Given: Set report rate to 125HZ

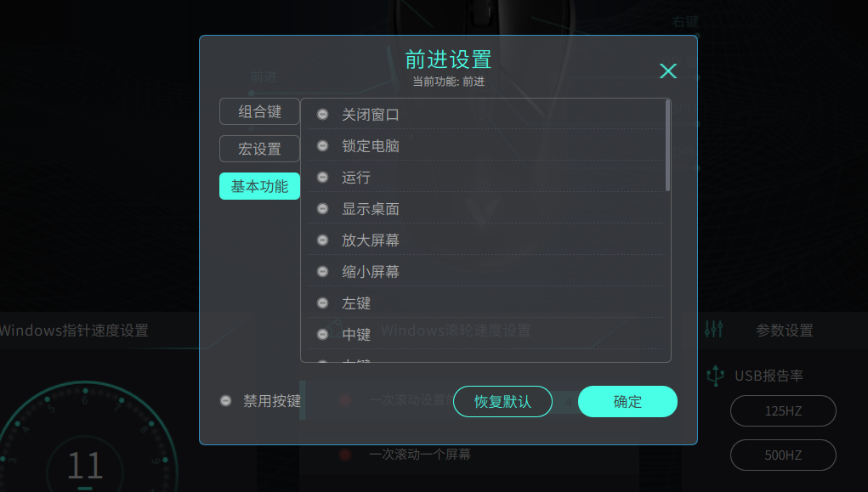Looking at the screenshot, I should coord(782,410).
